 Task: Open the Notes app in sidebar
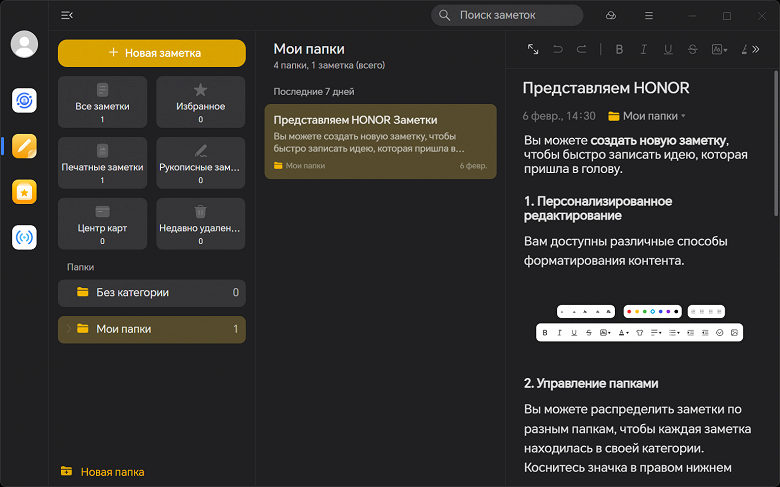[x=24, y=146]
